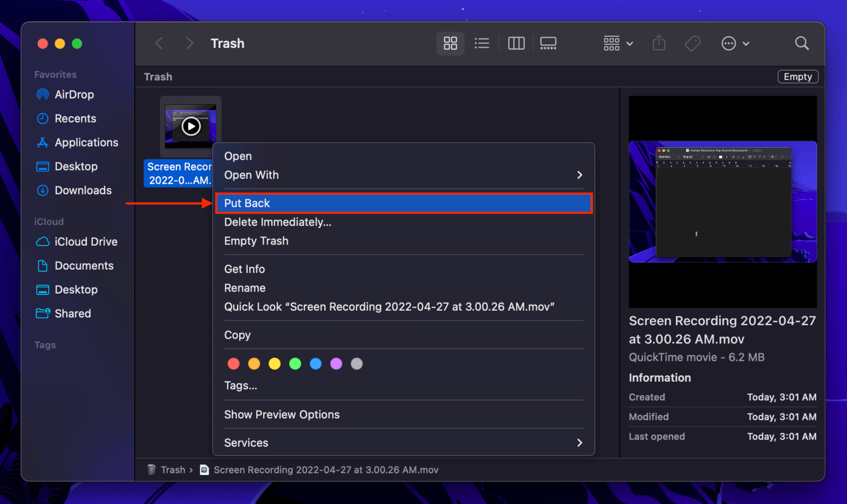The height and width of the screenshot is (504, 847).
Task: Expand the Services submenu
Action: (404, 443)
